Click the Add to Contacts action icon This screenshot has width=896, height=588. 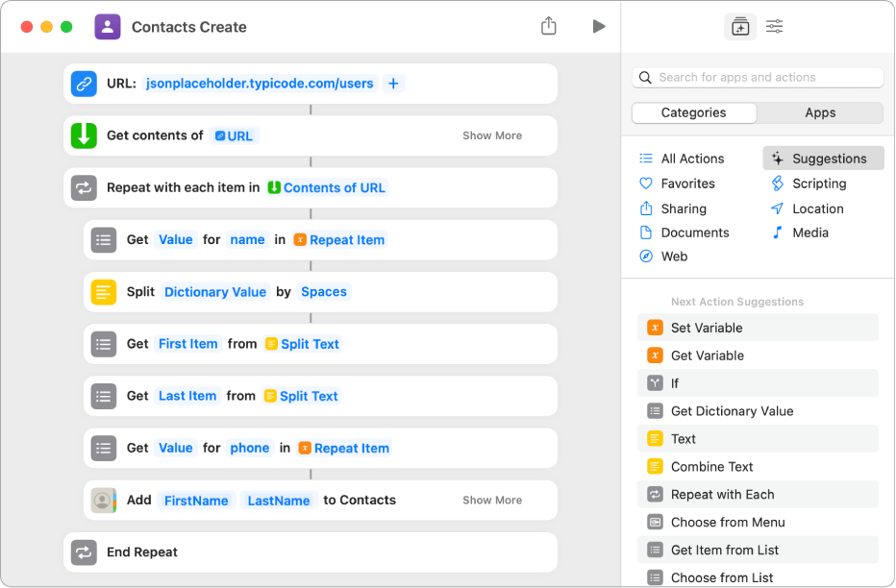(x=103, y=500)
